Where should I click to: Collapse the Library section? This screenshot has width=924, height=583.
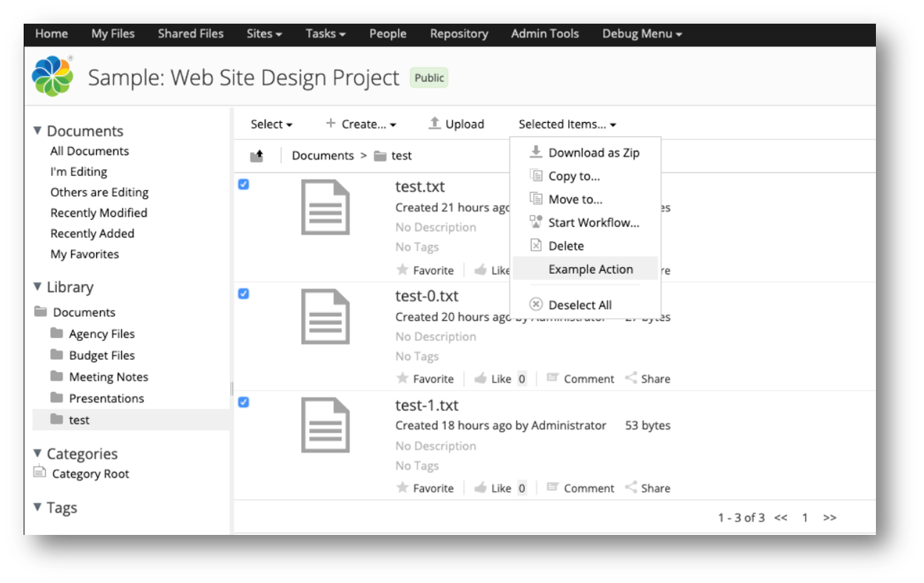pos(38,286)
